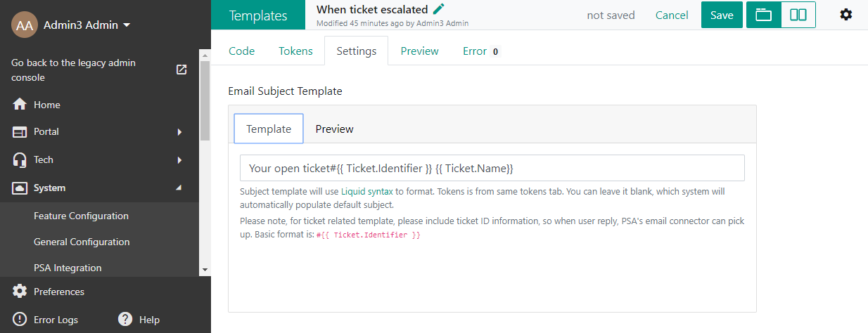Click the Tech headset icon
The image size is (868, 333).
click(x=20, y=159)
